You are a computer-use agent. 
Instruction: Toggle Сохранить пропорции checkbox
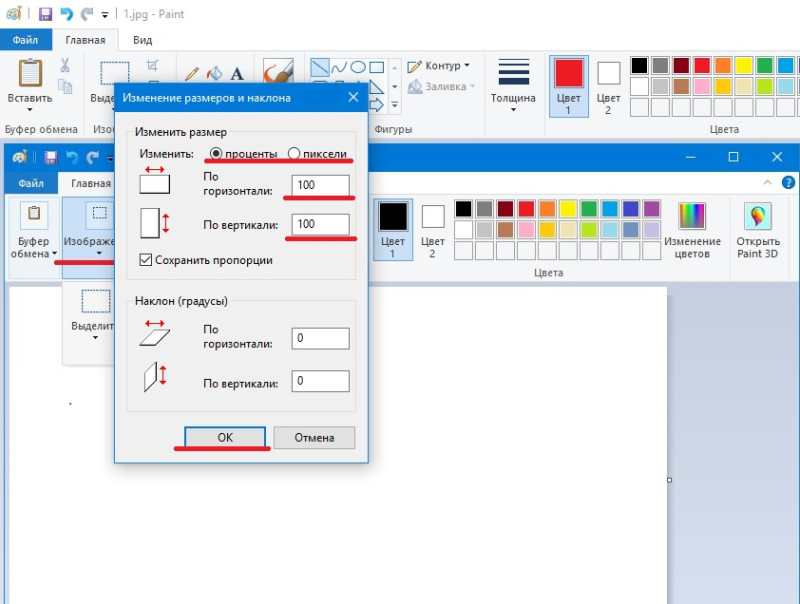[146, 260]
